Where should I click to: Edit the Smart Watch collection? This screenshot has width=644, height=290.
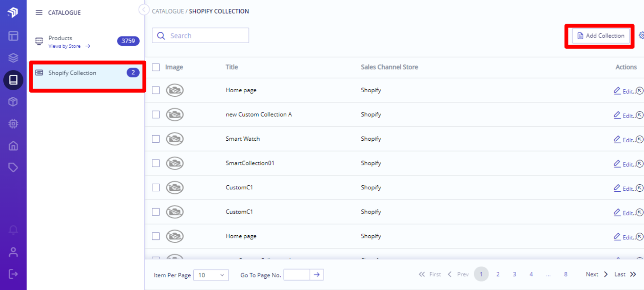[623, 139]
